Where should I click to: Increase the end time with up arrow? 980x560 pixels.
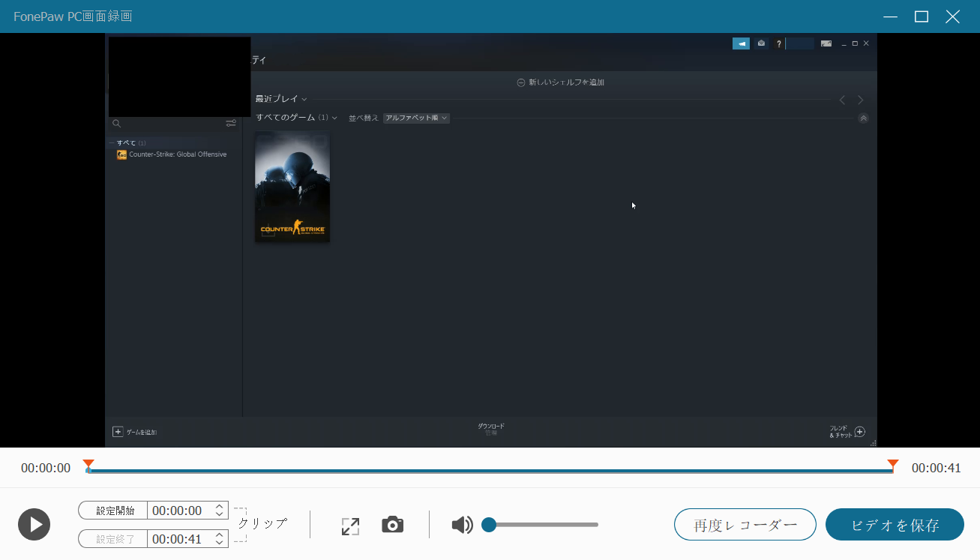[x=220, y=535]
